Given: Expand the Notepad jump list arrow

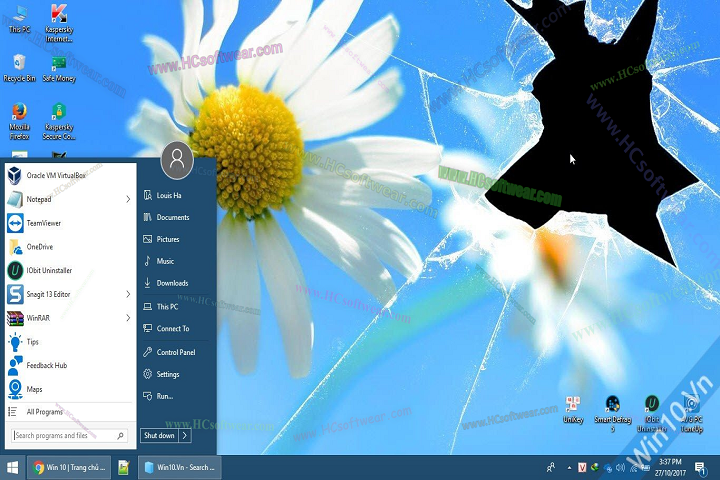Looking at the screenshot, I should (x=128, y=199).
